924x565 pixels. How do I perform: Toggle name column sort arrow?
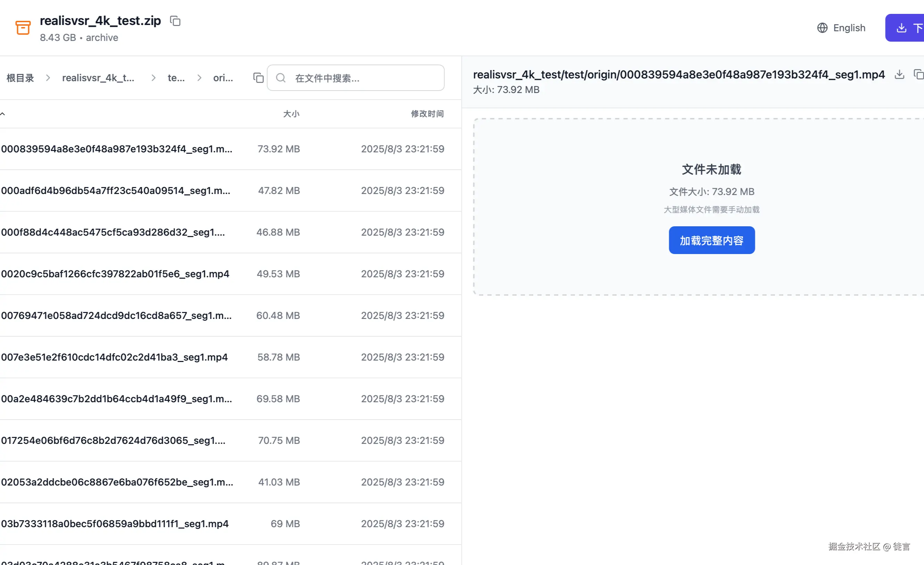pos(3,114)
